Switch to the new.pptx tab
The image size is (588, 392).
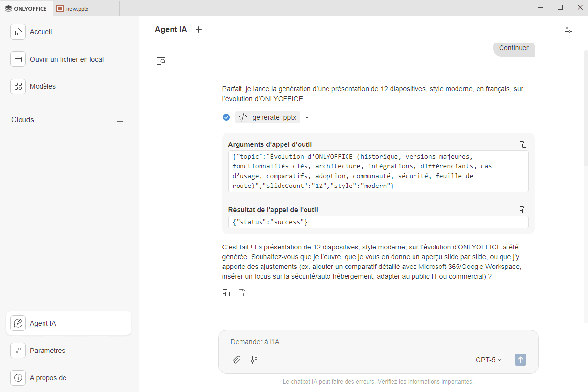coord(73,8)
